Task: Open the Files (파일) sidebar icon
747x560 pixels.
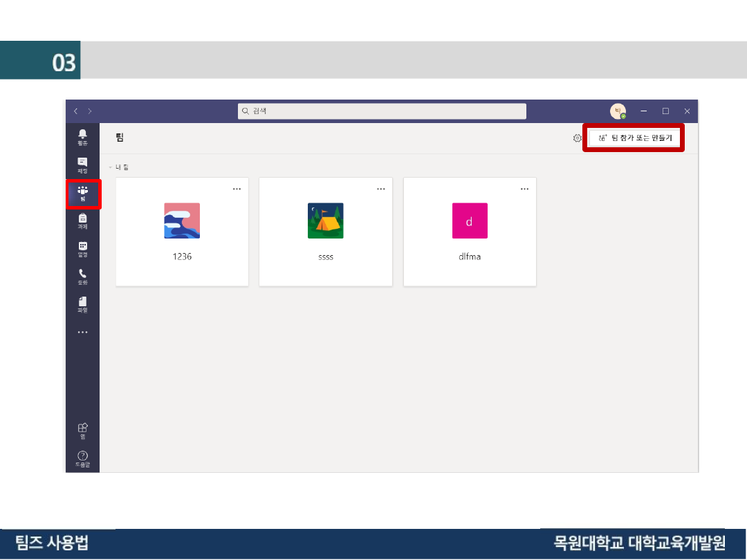Action: click(x=82, y=304)
